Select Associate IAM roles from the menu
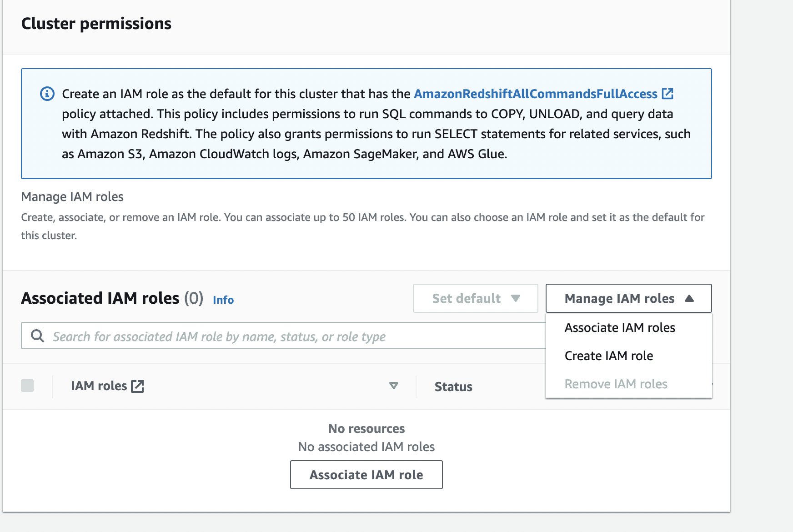 (620, 327)
